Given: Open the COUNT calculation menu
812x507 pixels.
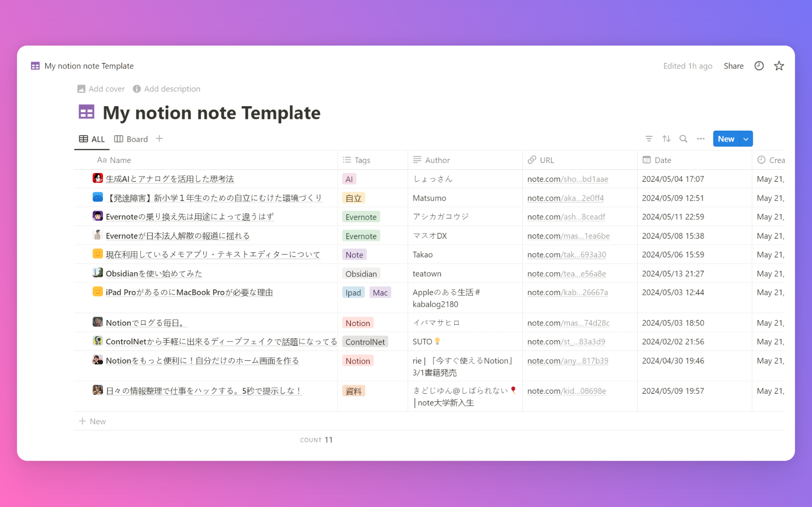Looking at the screenshot, I should click(316, 440).
